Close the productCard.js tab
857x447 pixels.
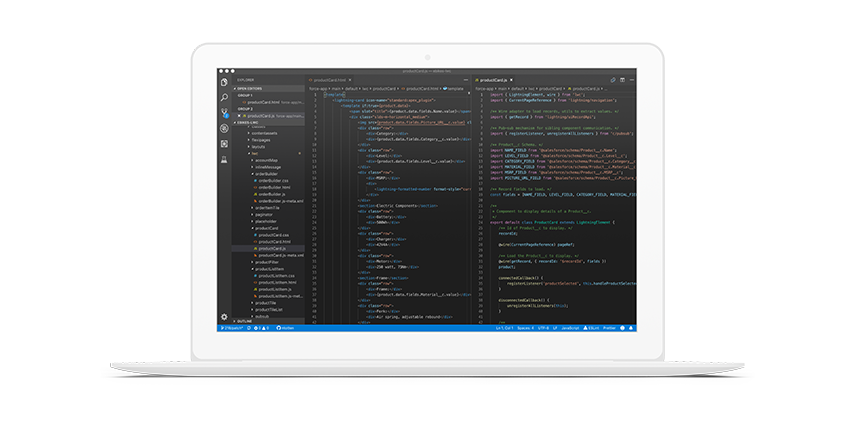point(511,80)
